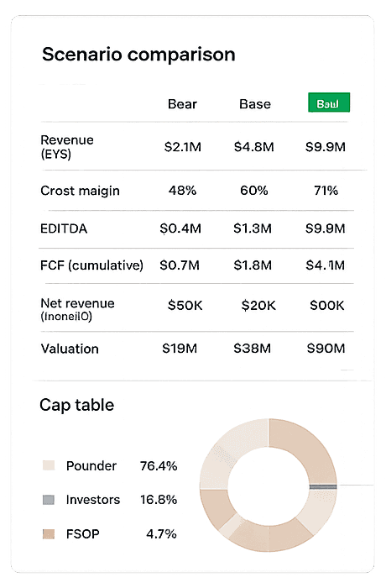The height and width of the screenshot is (588, 386).
Task: Click the Cap table heading
Action: pos(77,405)
